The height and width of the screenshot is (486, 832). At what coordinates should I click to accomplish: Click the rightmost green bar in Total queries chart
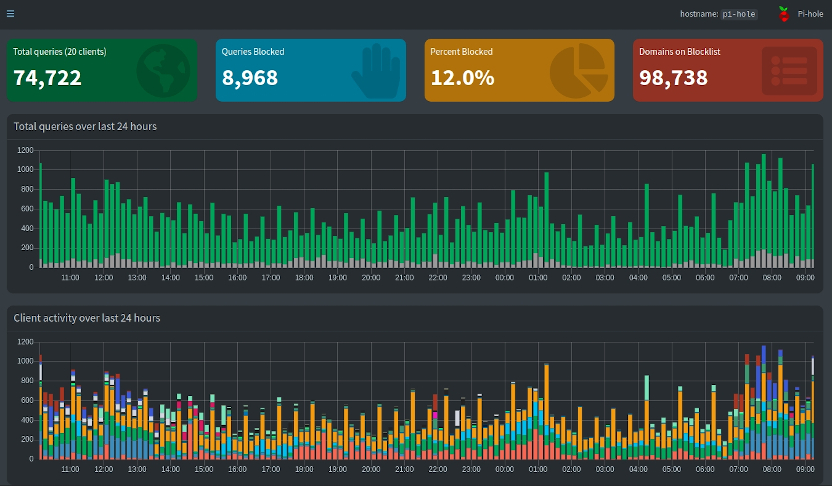[x=813, y=215]
